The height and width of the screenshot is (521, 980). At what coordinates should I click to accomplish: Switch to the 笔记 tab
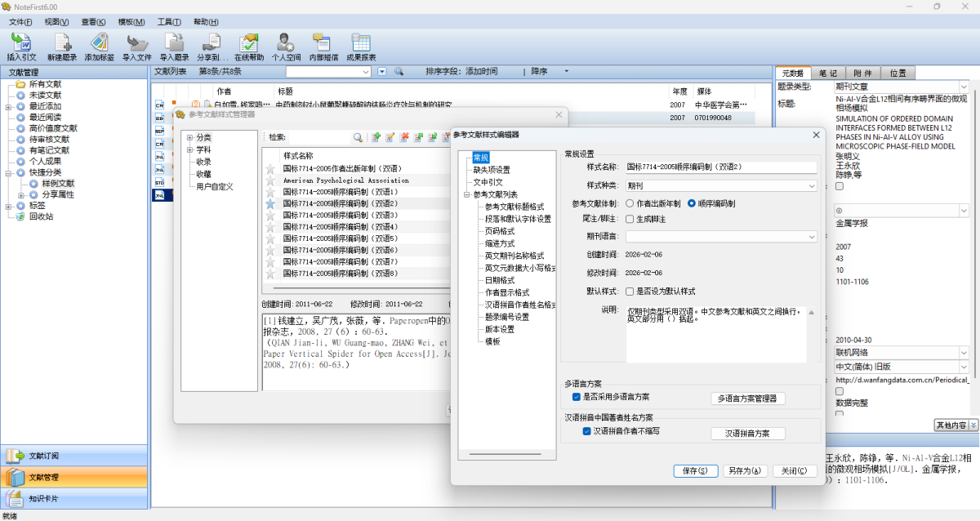[x=827, y=73]
